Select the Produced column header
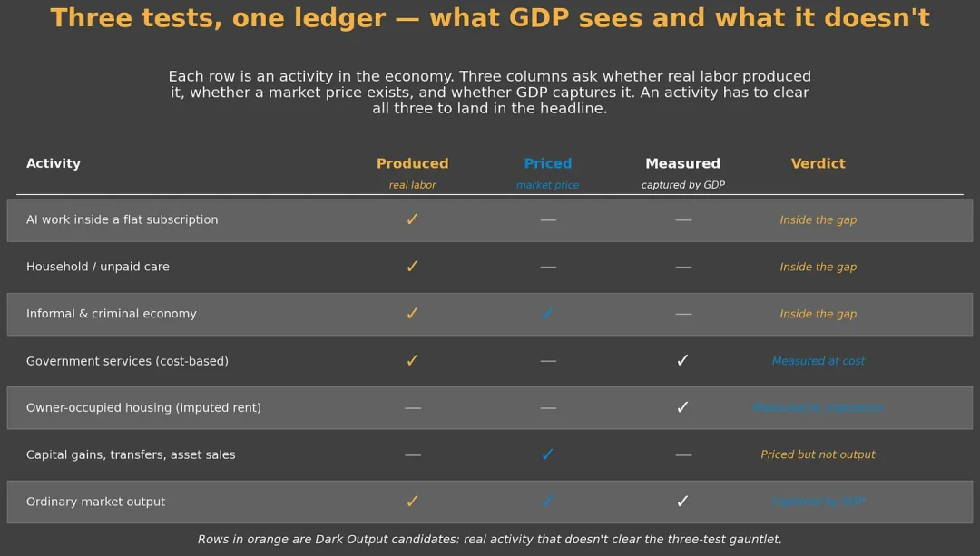This screenshot has height=556, width=980. pos(413,163)
